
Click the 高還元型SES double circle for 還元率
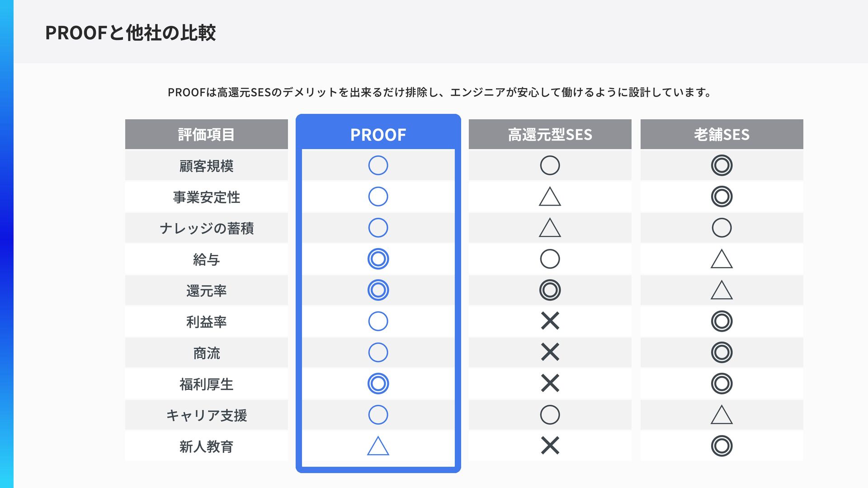point(550,290)
